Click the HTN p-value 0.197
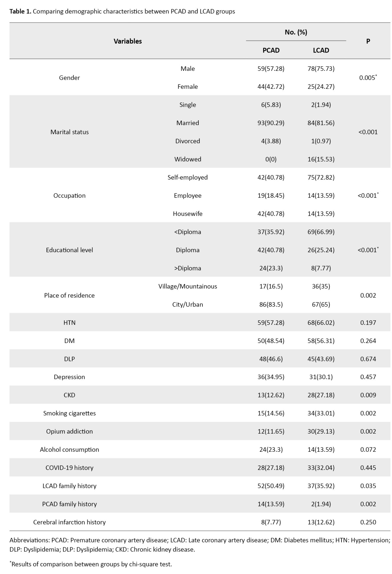Viewport: 392px width, 574px height. (x=368, y=323)
